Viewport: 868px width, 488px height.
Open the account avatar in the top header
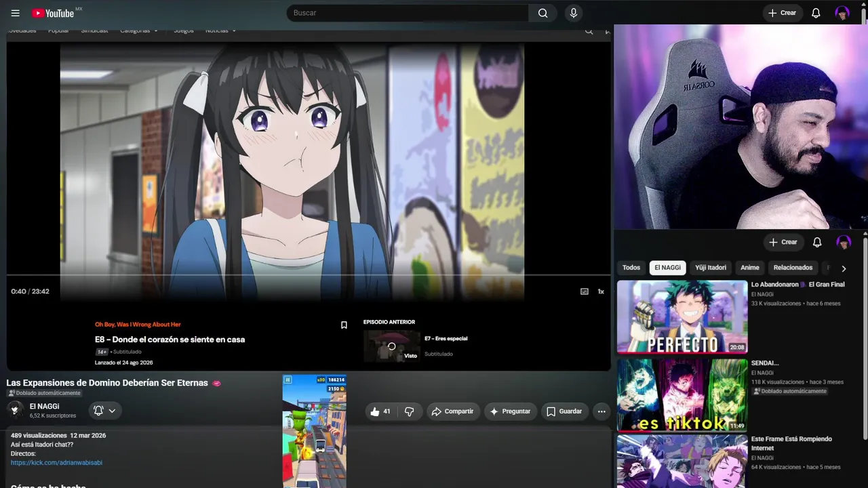[842, 13]
